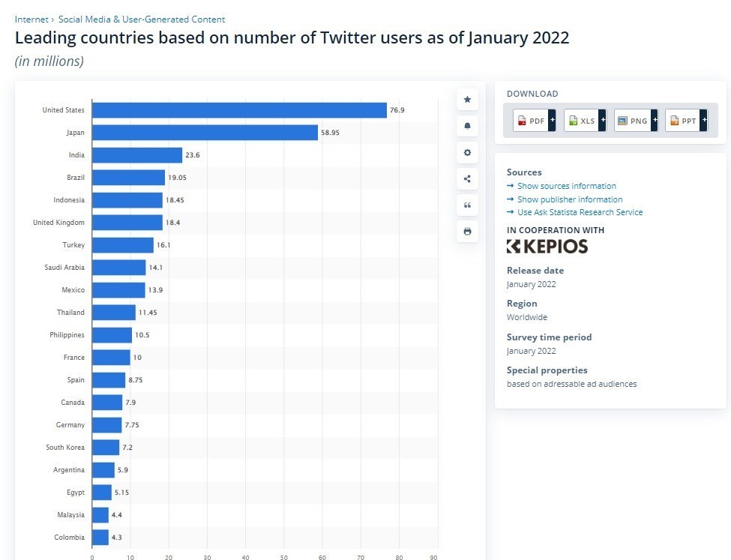The width and height of the screenshot is (731, 560).
Task: Download chart as PDF
Action: click(534, 121)
